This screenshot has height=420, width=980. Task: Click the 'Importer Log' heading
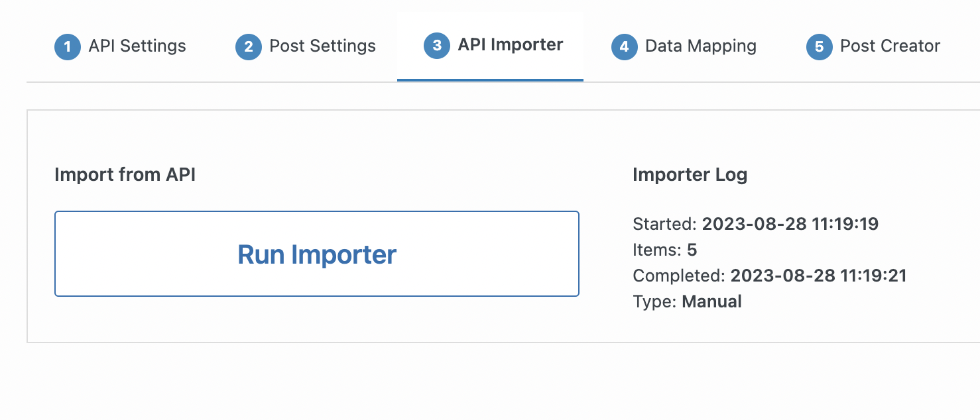tap(690, 175)
